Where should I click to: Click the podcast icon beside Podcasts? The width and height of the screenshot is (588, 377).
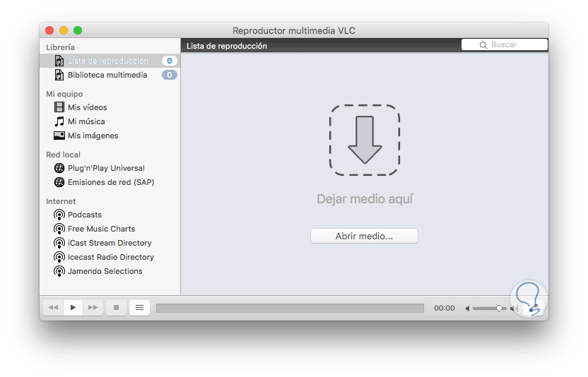(x=59, y=215)
